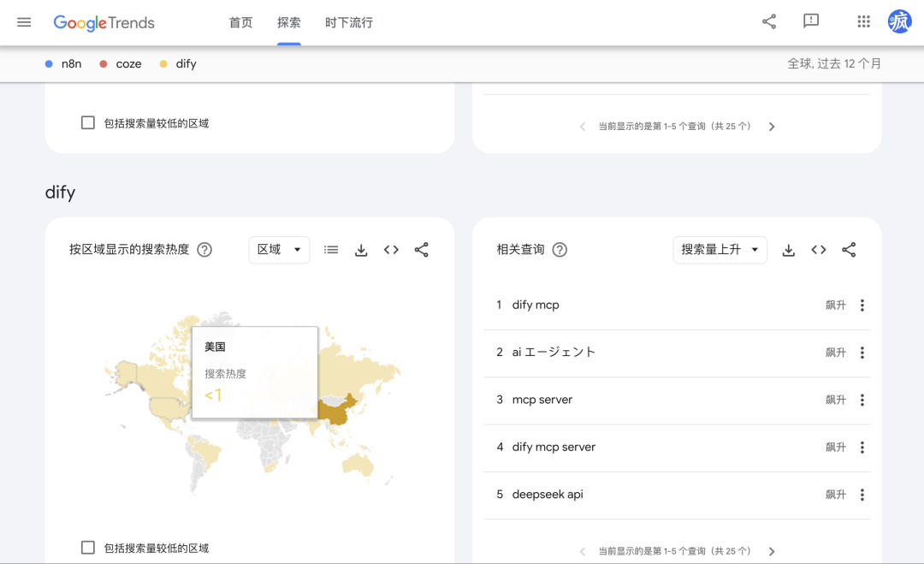Go to next page of dify queries
This screenshot has width=924, height=564.
coord(772,552)
